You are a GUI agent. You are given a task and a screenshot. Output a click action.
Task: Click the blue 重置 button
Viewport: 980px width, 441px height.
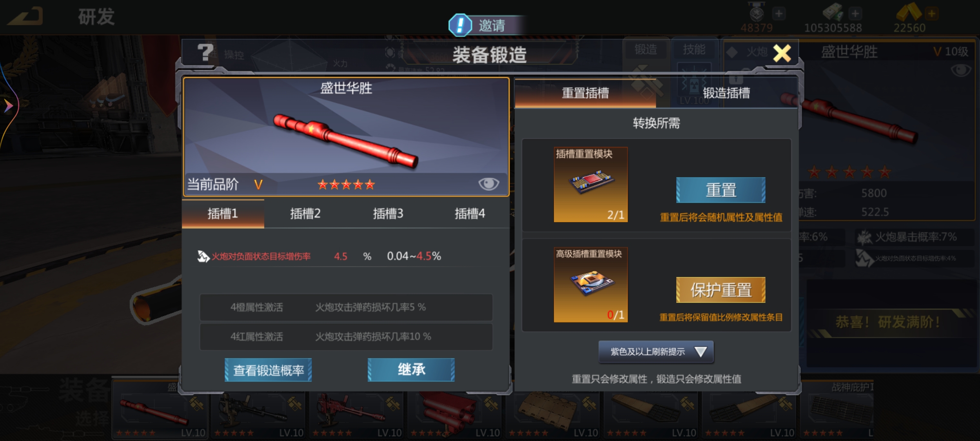(721, 190)
